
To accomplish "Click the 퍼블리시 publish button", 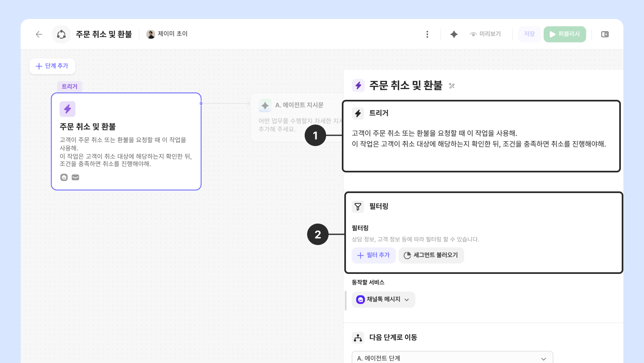I will point(564,34).
